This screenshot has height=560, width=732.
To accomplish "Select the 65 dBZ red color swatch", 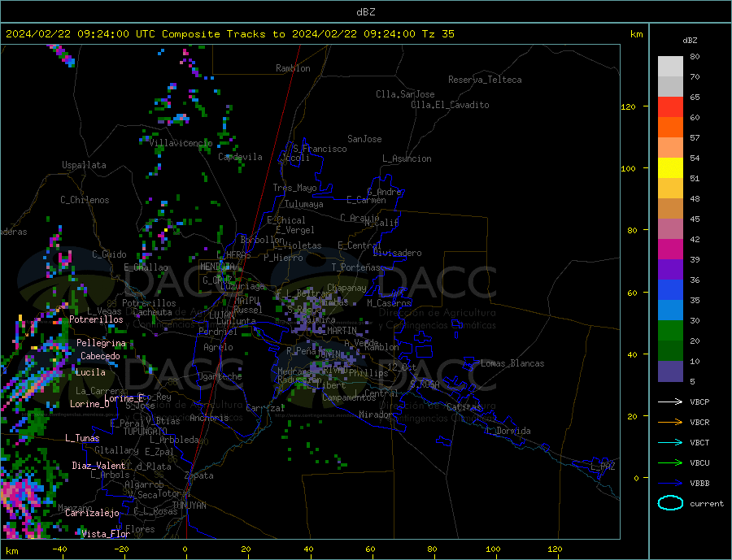I will [670, 106].
